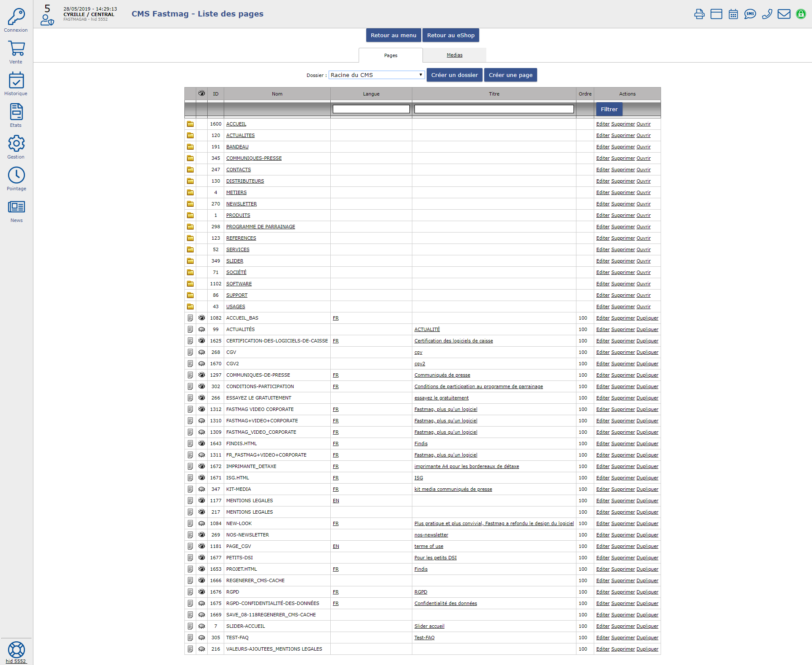The image size is (812, 665).
Task: Click the page icon for RGPD row
Action: (x=190, y=592)
